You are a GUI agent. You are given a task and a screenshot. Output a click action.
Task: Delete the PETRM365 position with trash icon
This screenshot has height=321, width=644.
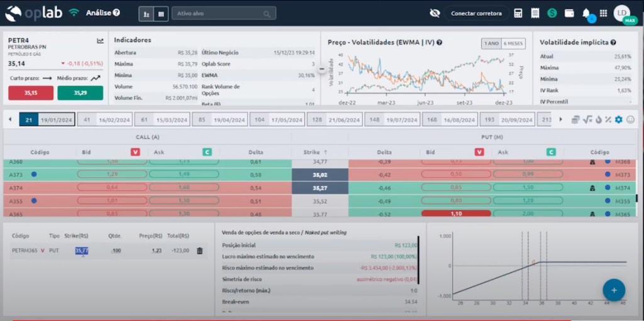click(200, 251)
